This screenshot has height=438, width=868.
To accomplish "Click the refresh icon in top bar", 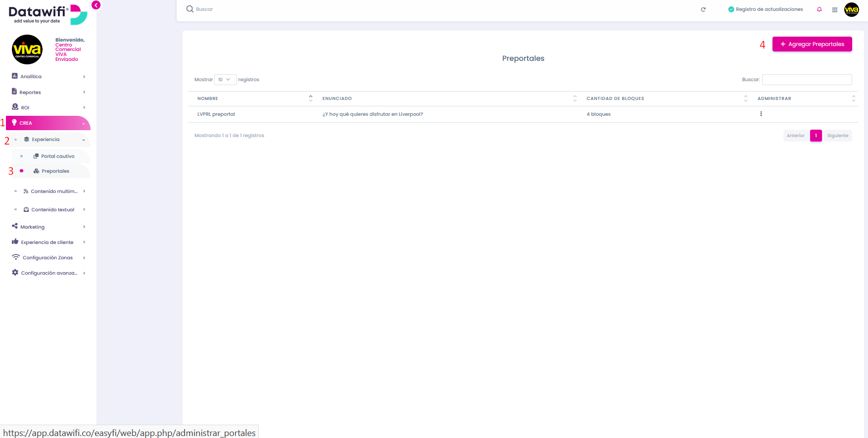I will tap(703, 9).
